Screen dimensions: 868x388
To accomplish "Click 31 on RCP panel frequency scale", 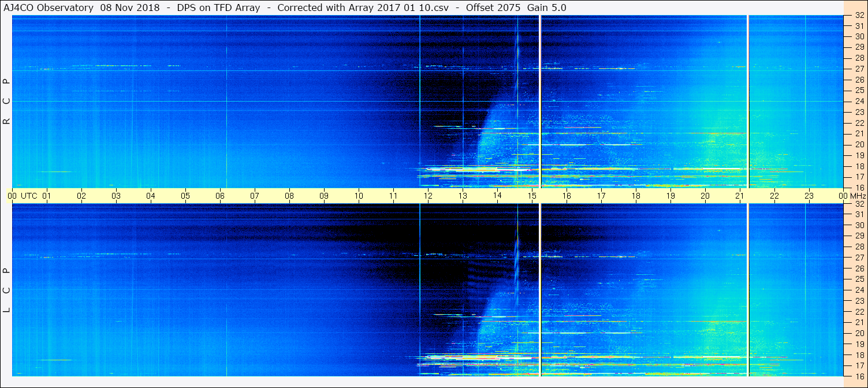I will [x=859, y=26].
